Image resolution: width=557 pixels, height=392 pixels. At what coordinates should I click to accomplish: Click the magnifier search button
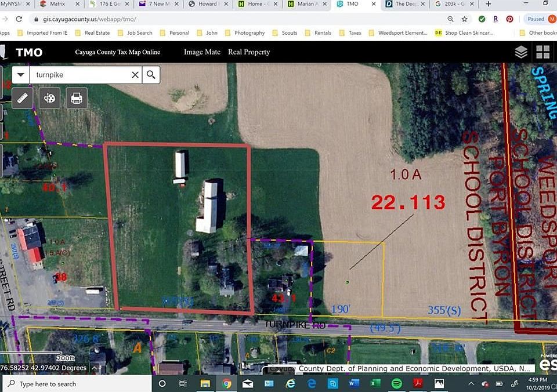coord(151,75)
